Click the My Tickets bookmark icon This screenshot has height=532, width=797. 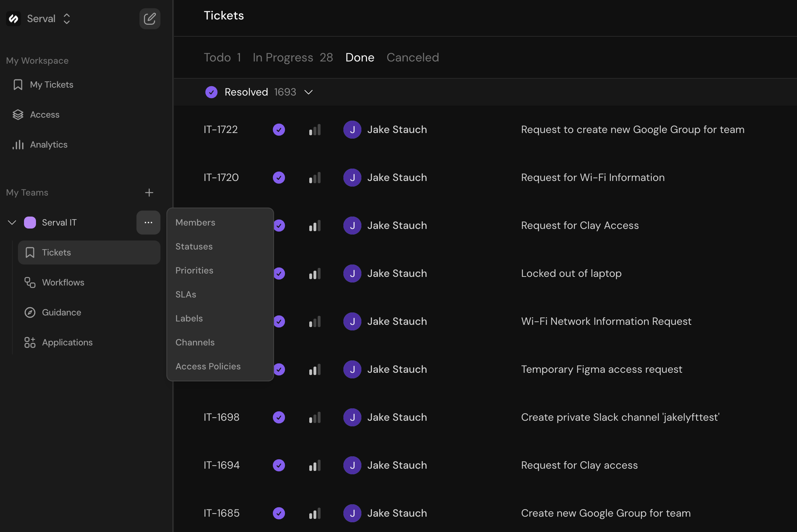click(18, 84)
